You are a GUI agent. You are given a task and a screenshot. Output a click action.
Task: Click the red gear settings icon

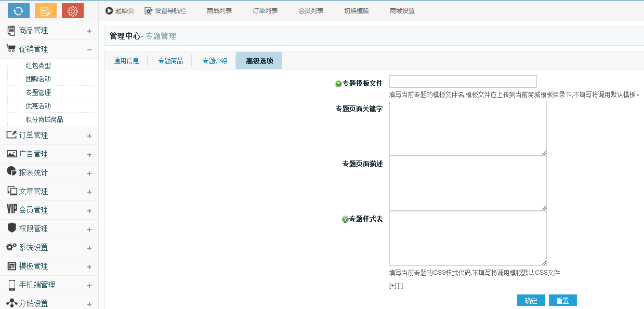[x=73, y=10]
